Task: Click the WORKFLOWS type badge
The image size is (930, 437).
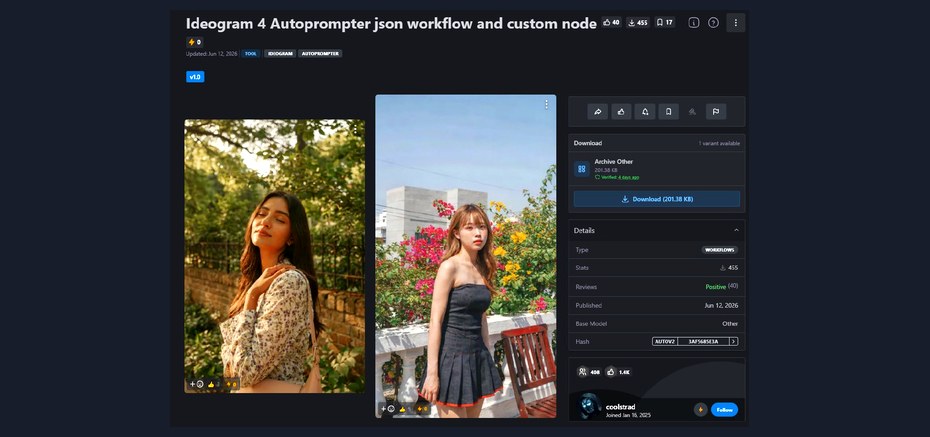Action: point(719,250)
